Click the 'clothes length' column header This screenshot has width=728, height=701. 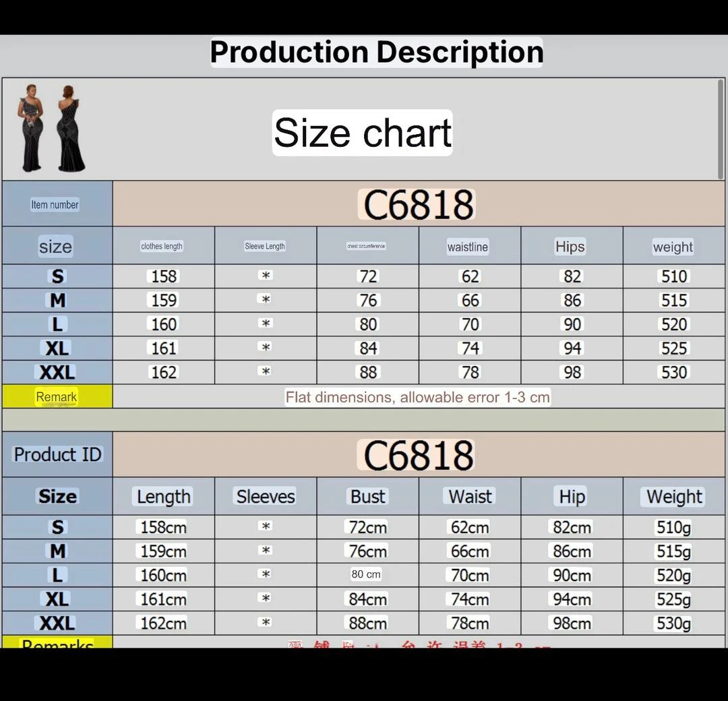(x=162, y=246)
